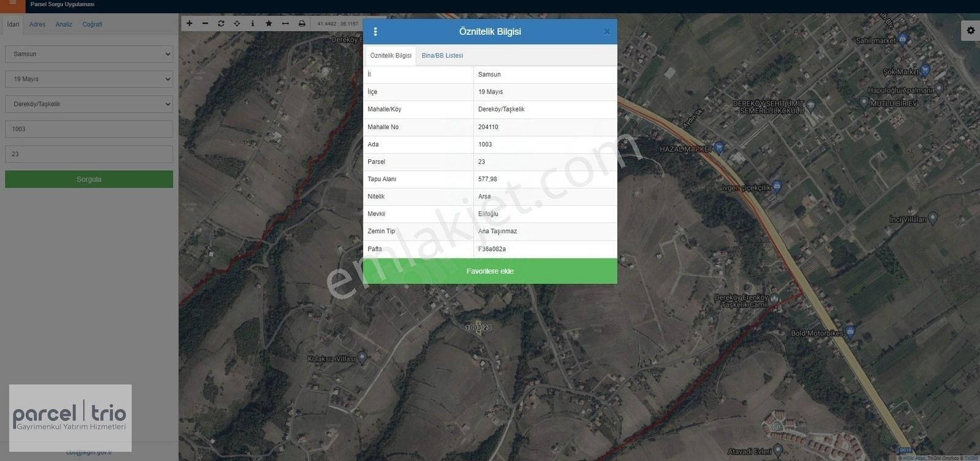This screenshot has width=980, height=461.
Task: Refresh the map with the reload icon
Action: coord(221,23)
